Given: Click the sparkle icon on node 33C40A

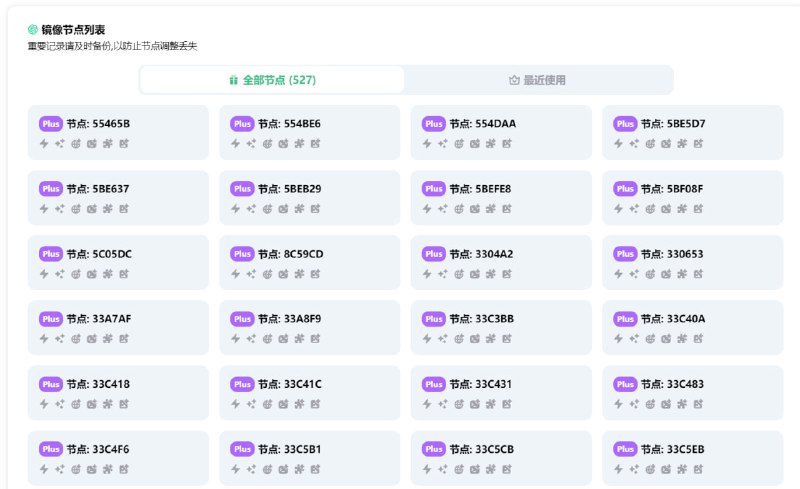Looking at the screenshot, I should (x=633, y=339).
